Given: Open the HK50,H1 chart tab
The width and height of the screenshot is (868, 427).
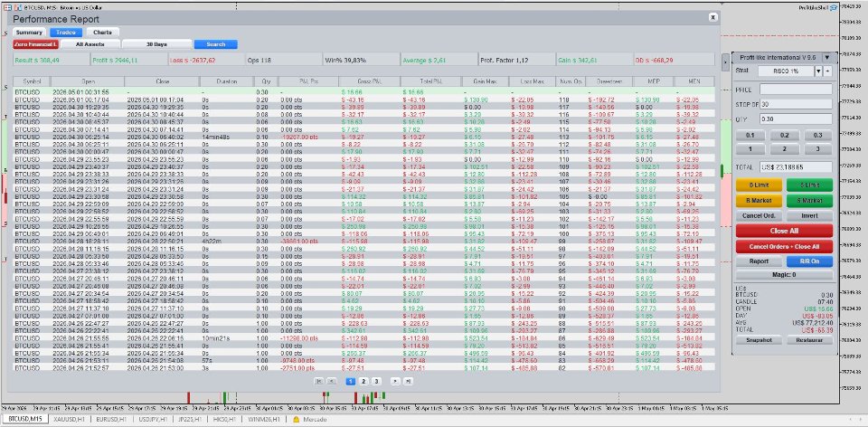Looking at the screenshot, I should coord(225,419).
